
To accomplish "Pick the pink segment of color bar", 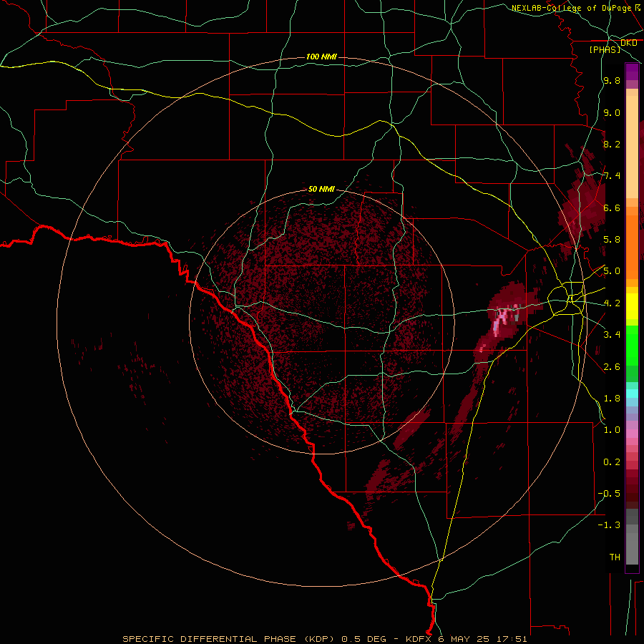I will tap(632, 434).
